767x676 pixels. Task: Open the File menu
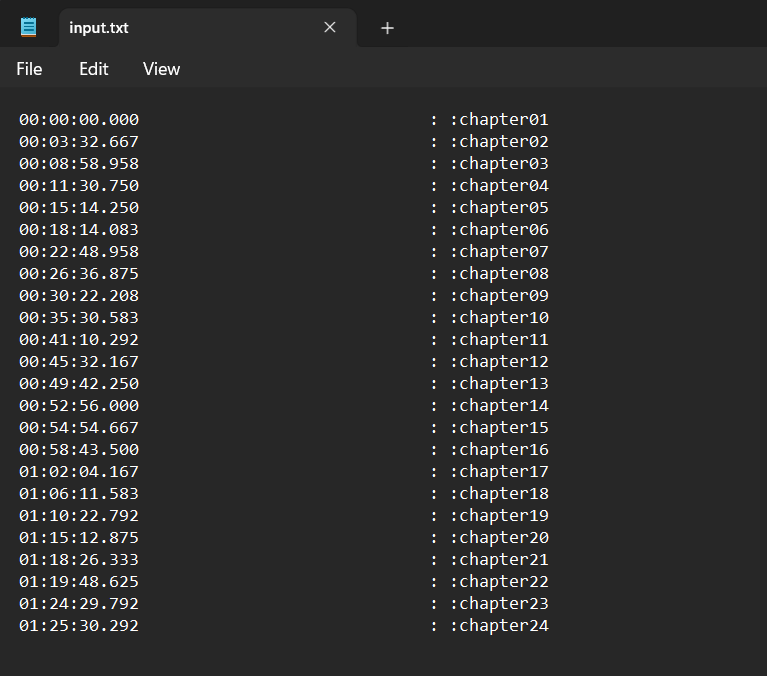coord(29,69)
